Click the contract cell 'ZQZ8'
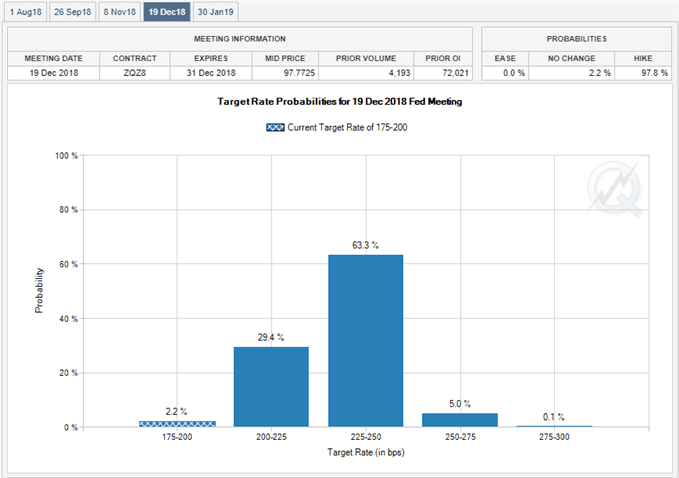 [x=135, y=73]
